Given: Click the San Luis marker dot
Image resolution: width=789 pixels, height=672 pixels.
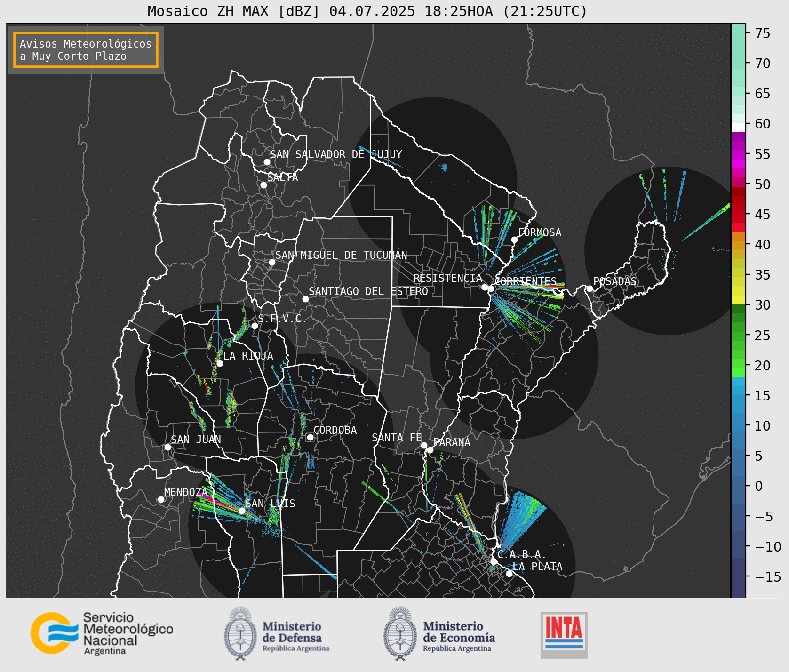Looking at the screenshot, I should click(x=242, y=511).
